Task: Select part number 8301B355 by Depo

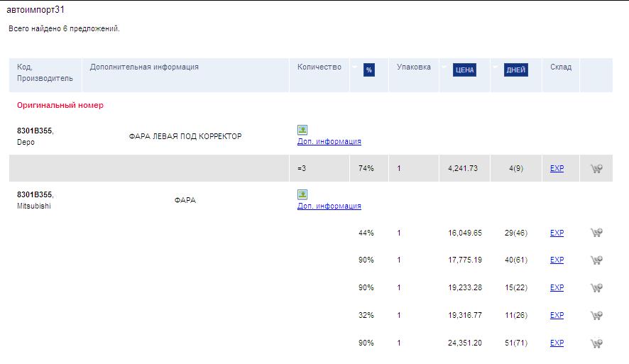Action: point(35,131)
